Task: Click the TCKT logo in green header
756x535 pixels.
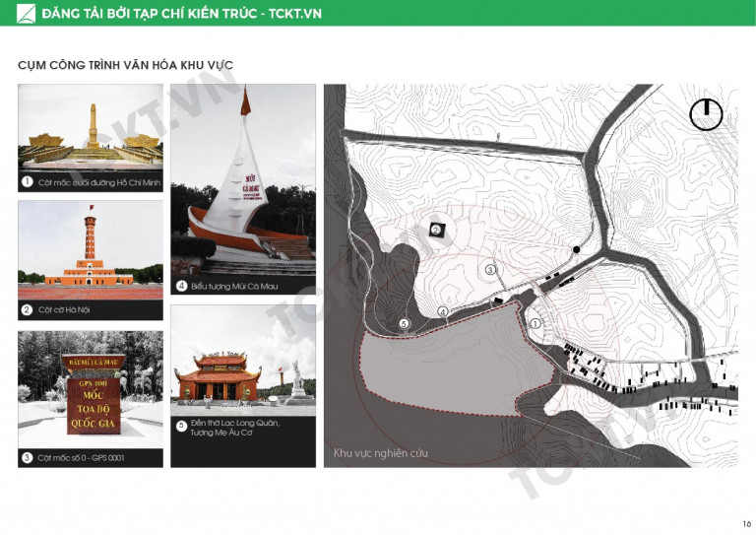Action: click(x=26, y=13)
